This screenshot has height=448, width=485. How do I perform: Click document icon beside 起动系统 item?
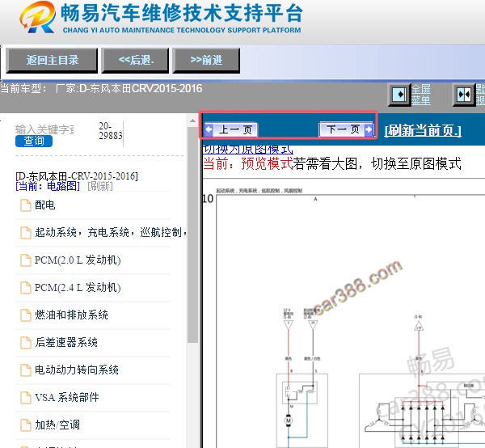pyautogui.click(x=26, y=233)
